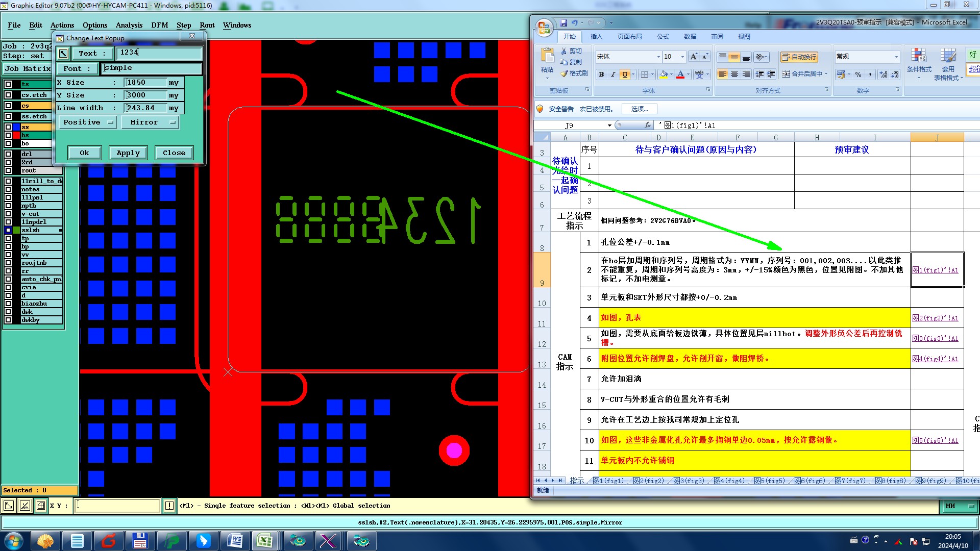Open the Word icon in Windows taskbar

click(x=235, y=540)
